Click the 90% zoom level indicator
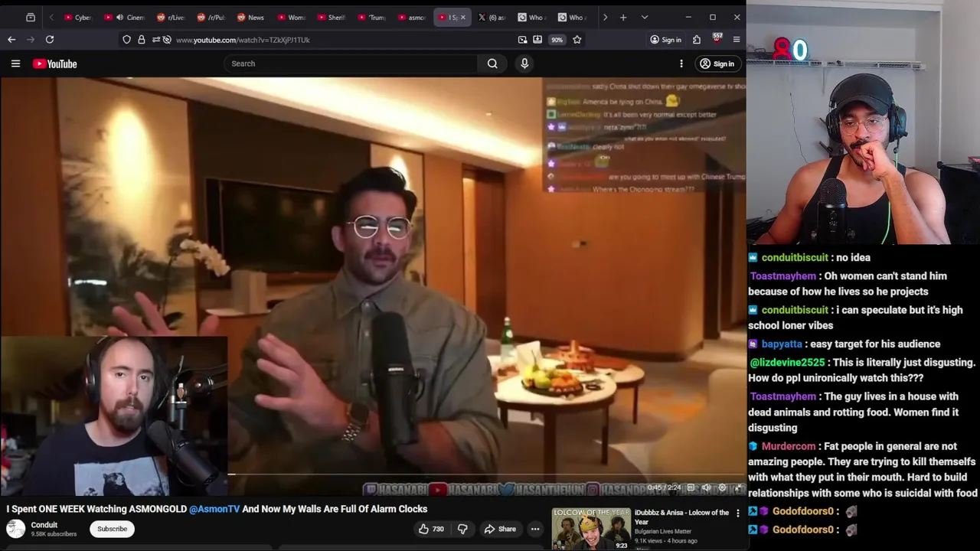Viewport: 980px width, 551px height. pos(557,40)
